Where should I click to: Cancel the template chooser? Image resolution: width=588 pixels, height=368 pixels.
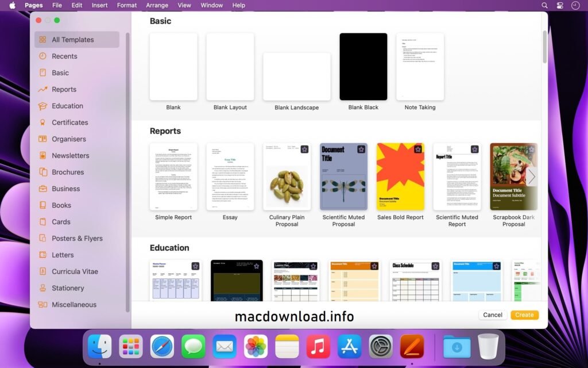pos(492,315)
